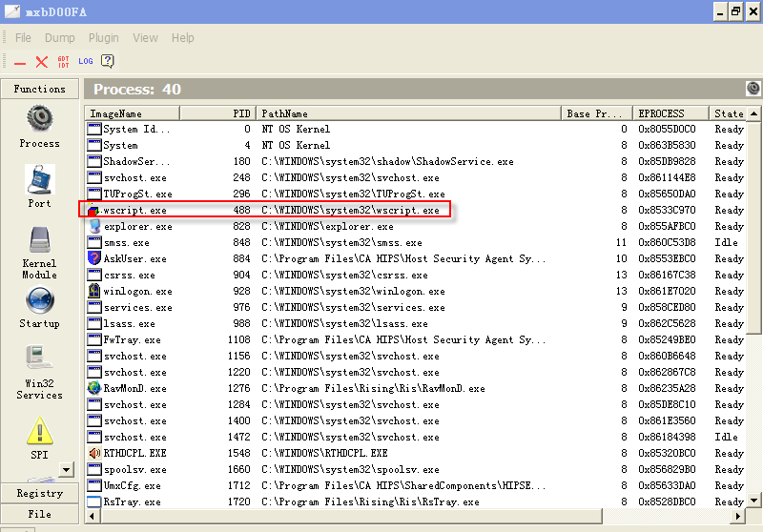
Task: Open the Dump menu
Action: [60, 38]
